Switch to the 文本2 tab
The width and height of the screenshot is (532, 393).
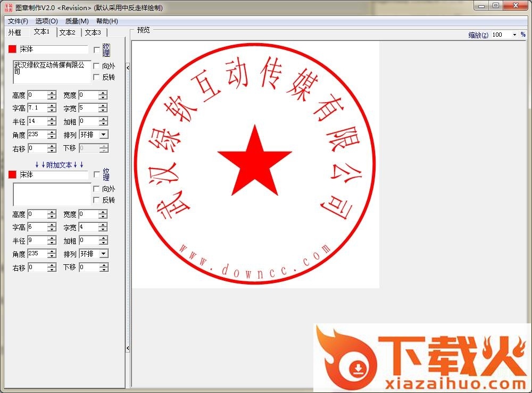(67, 32)
